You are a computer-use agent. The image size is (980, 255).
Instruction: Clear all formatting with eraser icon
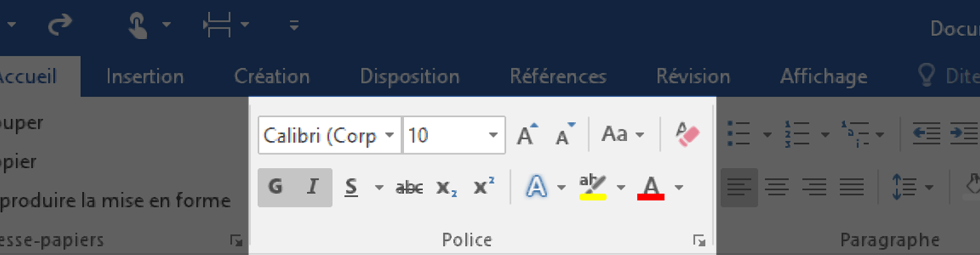(687, 135)
